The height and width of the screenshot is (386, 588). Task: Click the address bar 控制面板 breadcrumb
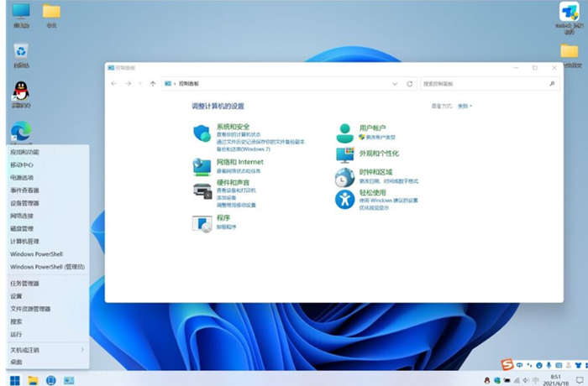click(x=189, y=84)
